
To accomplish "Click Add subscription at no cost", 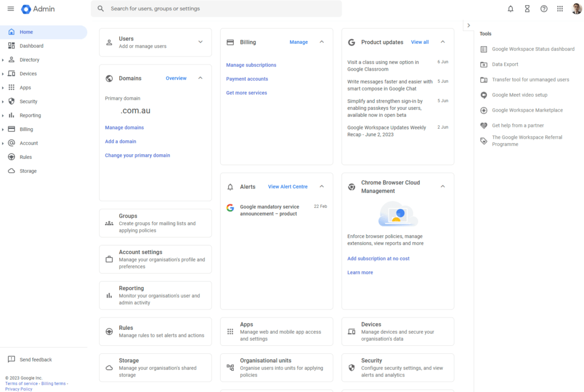I will pos(379,259).
